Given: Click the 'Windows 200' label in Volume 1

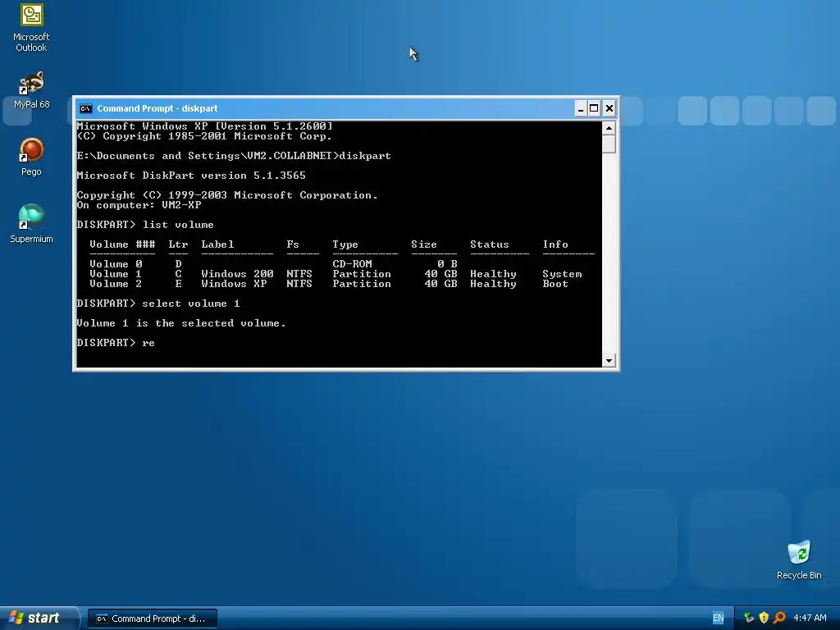Looking at the screenshot, I should pos(237,274).
